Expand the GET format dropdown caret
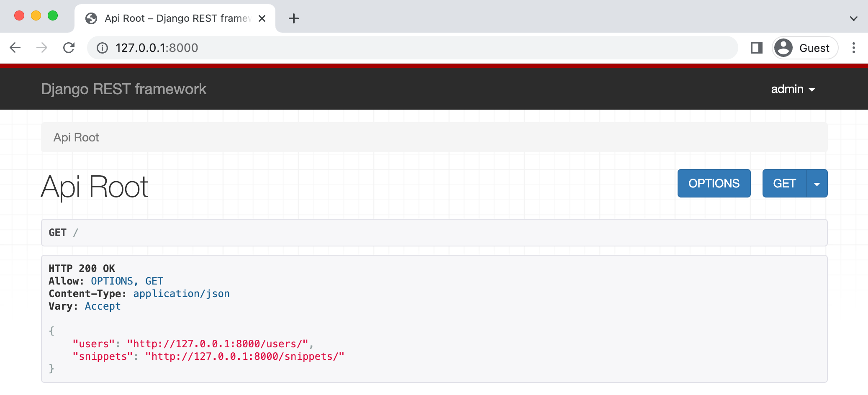 [x=817, y=183]
